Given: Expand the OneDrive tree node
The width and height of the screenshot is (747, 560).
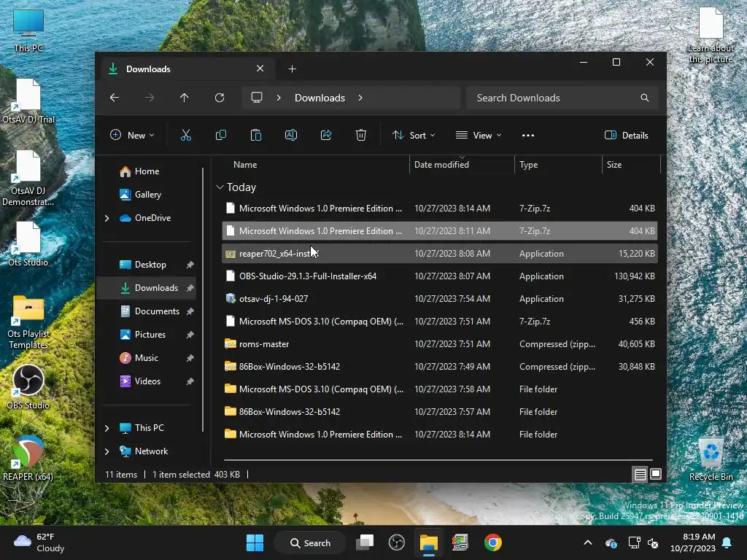Looking at the screenshot, I should [107, 218].
